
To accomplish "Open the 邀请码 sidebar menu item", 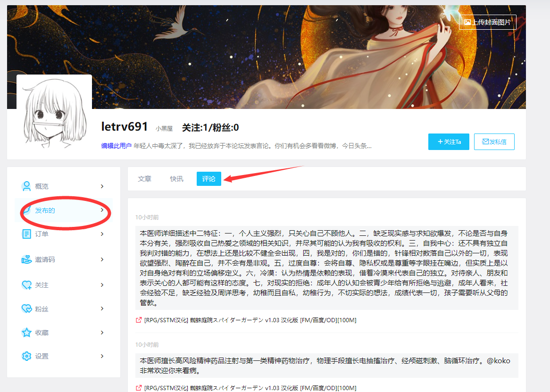I will 64,259.
